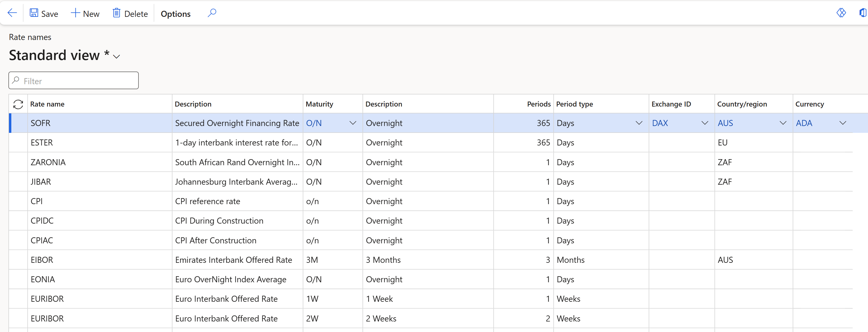868x332 pixels.
Task: Open the Period type Days dropdown
Action: click(x=638, y=123)
